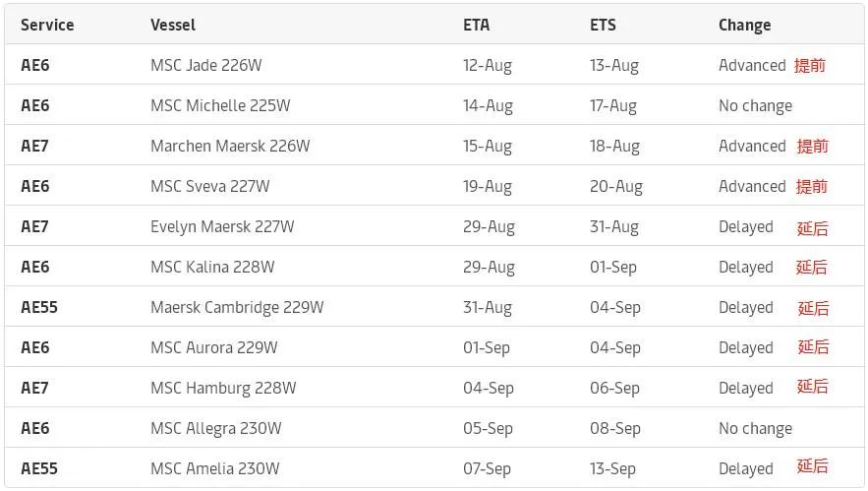Select vessel MSC Michelle 225W
This screenshot has height=491, width=868.
tap(220, 105)
